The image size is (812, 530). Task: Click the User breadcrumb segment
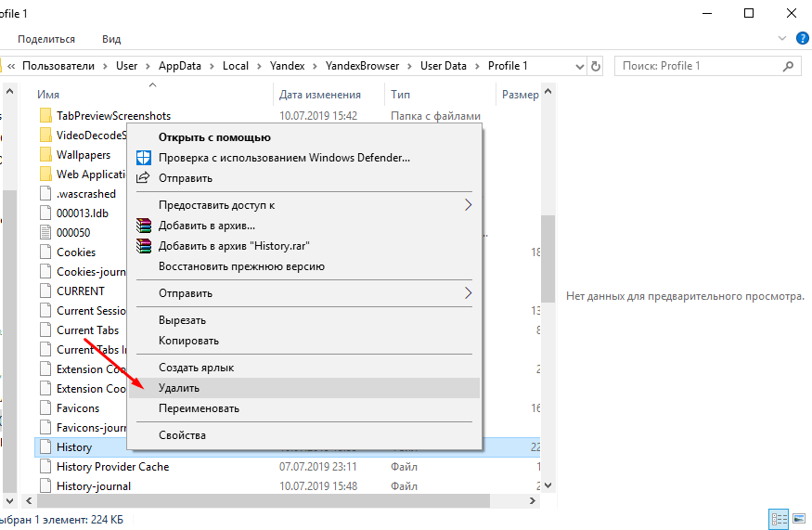(x=126, y=66)
